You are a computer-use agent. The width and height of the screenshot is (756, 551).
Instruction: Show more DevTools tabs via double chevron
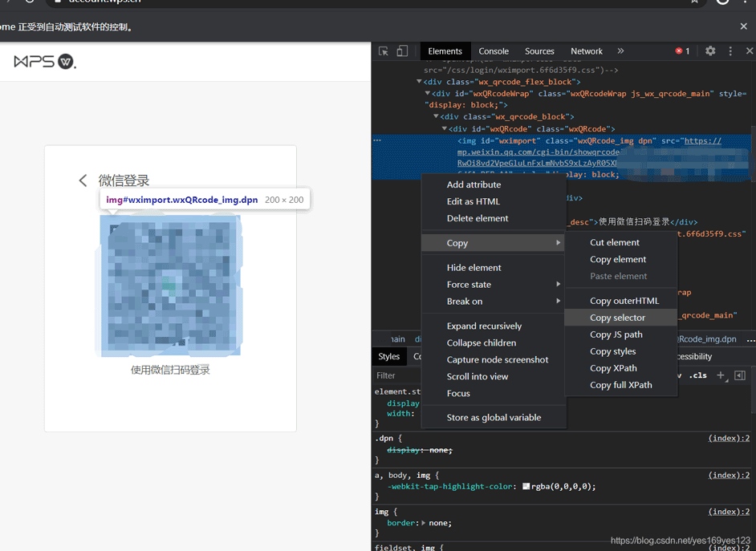620,51
